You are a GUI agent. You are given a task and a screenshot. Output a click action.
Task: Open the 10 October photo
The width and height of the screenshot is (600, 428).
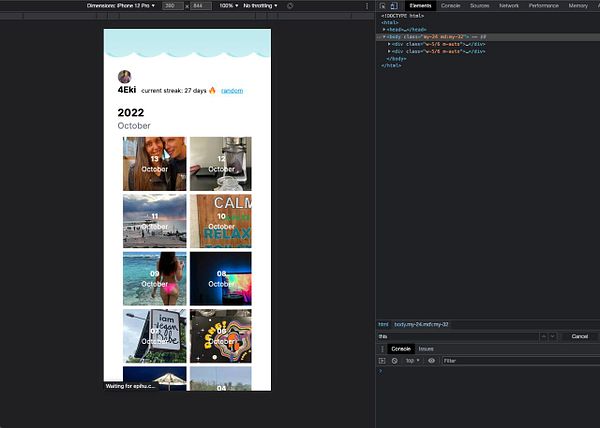221,221
